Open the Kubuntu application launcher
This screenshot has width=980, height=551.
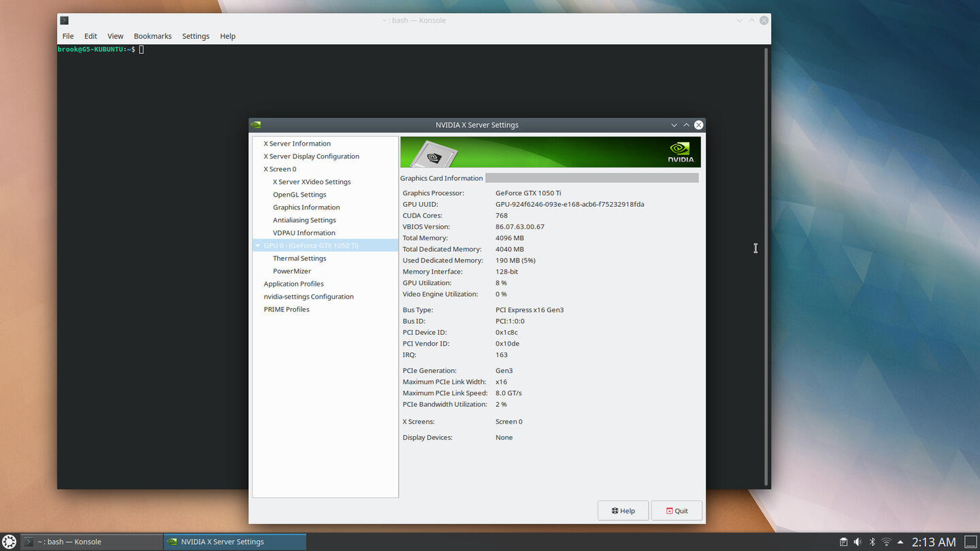tap(10, 541)
